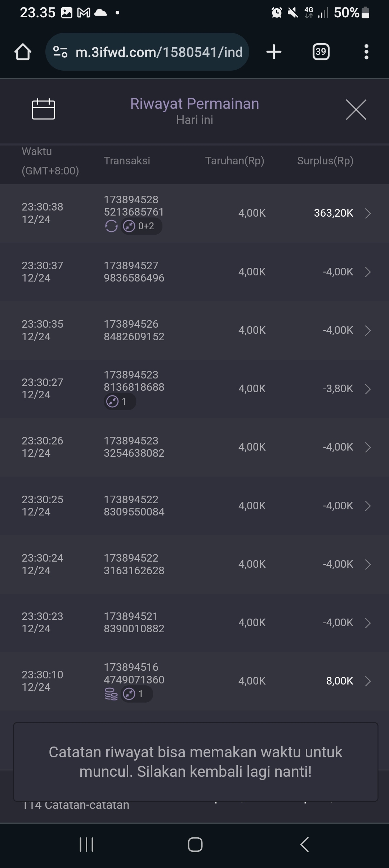This screenshot has width=389, height=868.
Task: Tap the coins icon on the 23:30:10 row
Action: point(111,694)
